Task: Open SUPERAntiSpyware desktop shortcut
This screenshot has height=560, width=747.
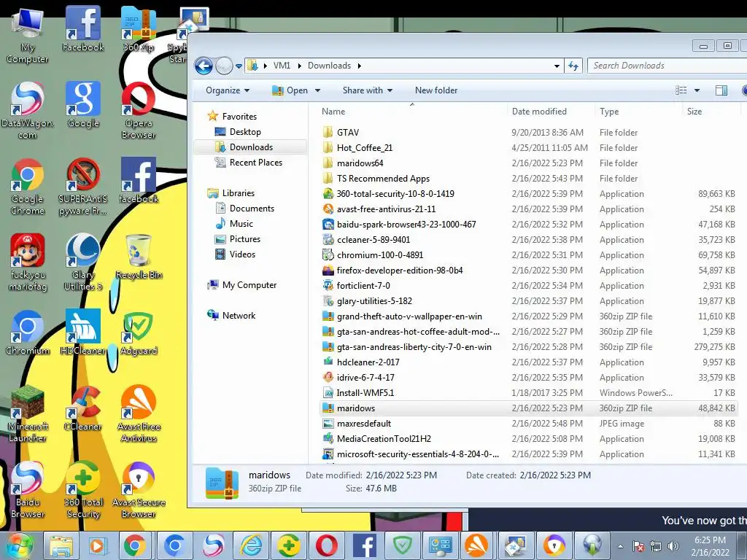Action: coord(83,187)
